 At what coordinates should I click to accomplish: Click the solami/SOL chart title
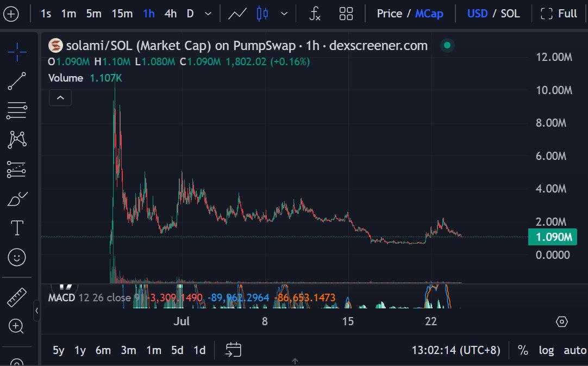coord(247,46)
